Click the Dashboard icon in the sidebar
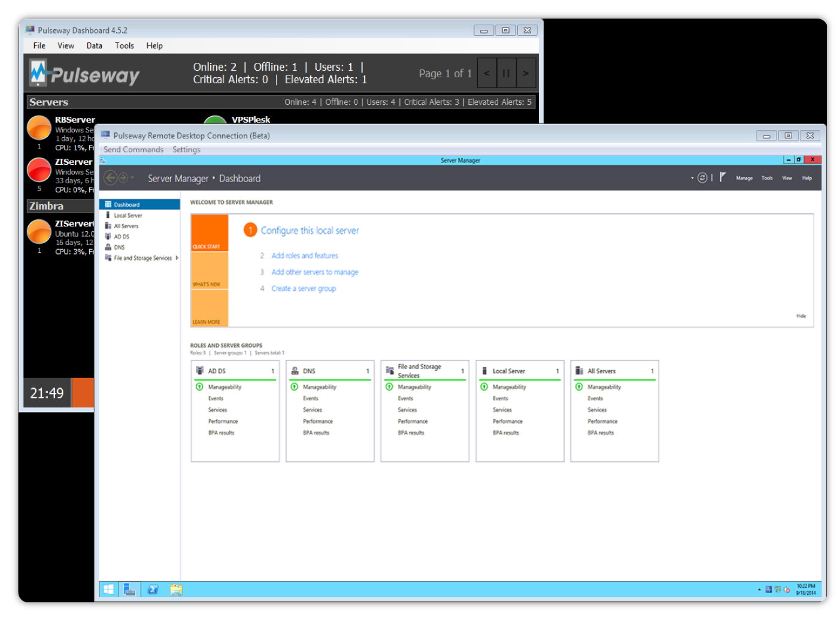Screen dimensions: 840x623 point(108,204)
